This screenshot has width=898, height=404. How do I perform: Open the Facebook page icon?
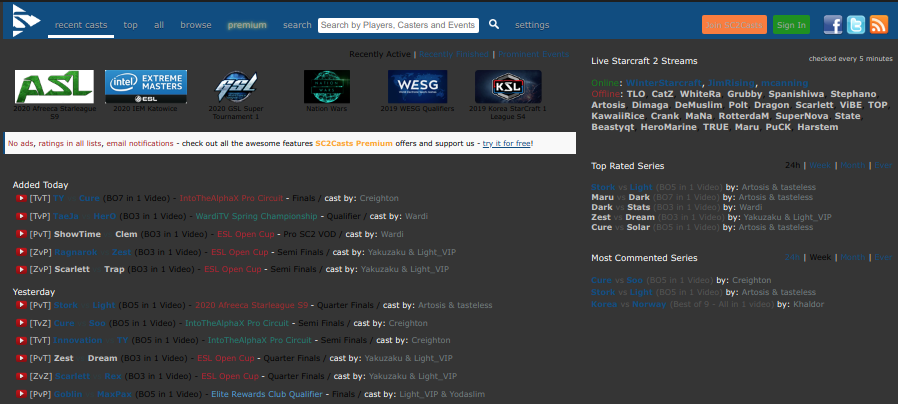(x=833, y=25)
